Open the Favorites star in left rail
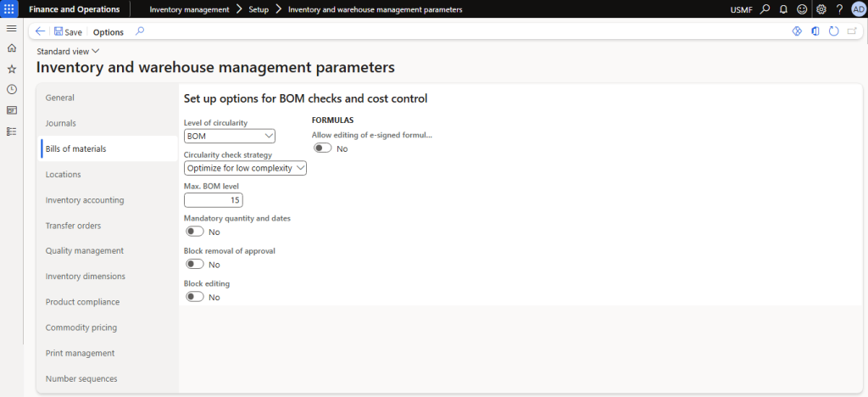868x397 pixels. [11, 69]
